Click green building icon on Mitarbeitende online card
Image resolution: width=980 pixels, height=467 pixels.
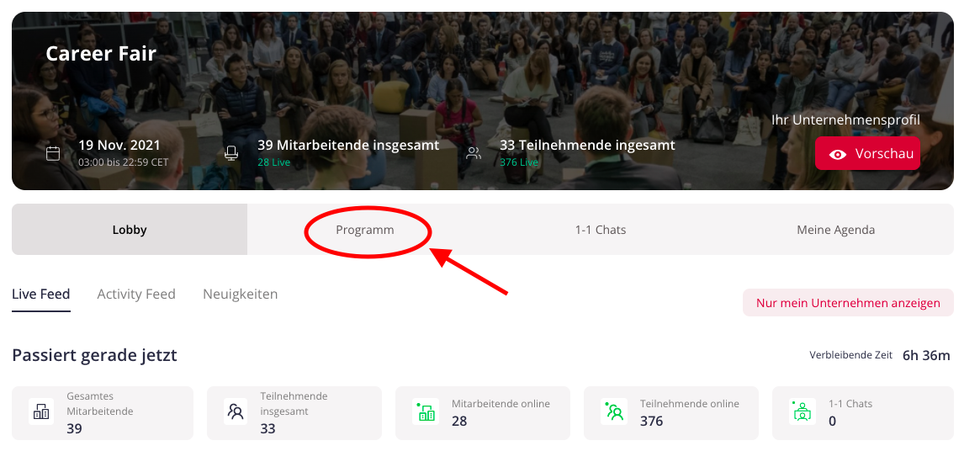[x=426, y=412]
